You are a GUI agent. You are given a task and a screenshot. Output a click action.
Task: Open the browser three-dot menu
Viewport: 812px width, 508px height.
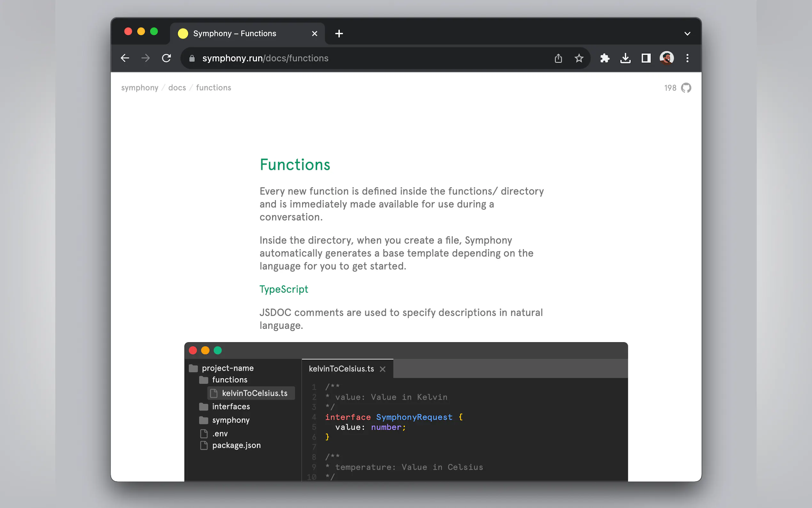coord(687,58)
